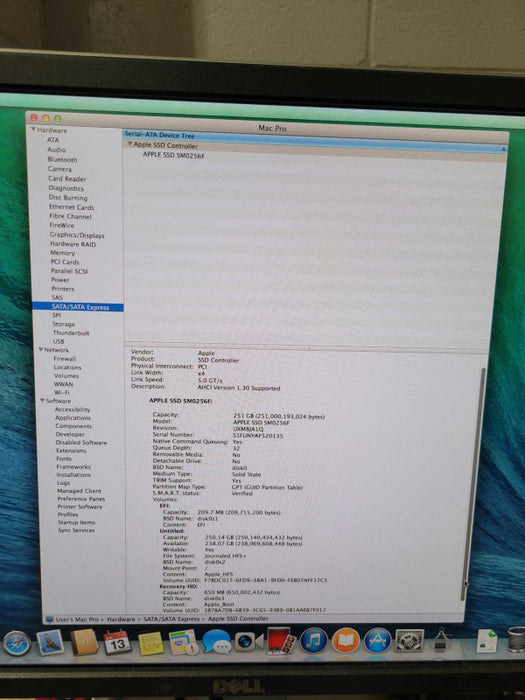525x700 pixels.
Task: Select Hardware RAID in sidebar
Action: (73, 244)
